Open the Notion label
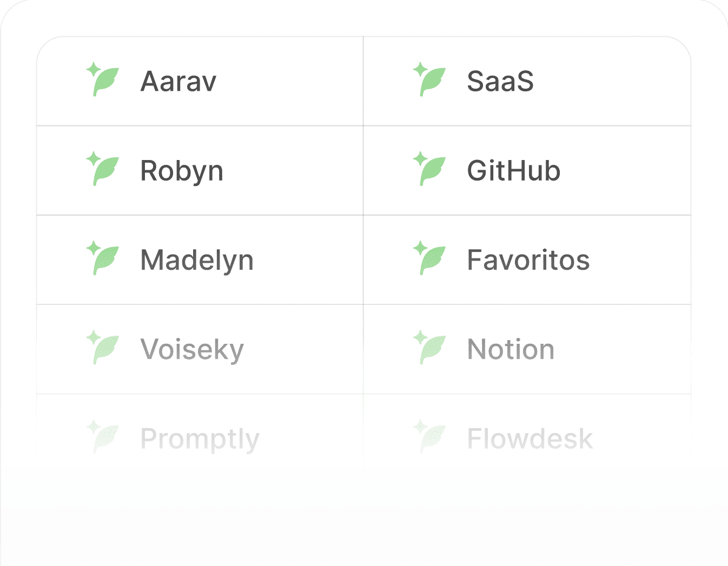The image size is (728, 566). tap(511, 349)
